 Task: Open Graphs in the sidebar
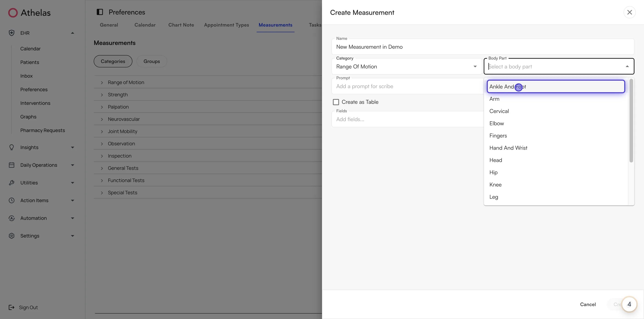[28, 117]
